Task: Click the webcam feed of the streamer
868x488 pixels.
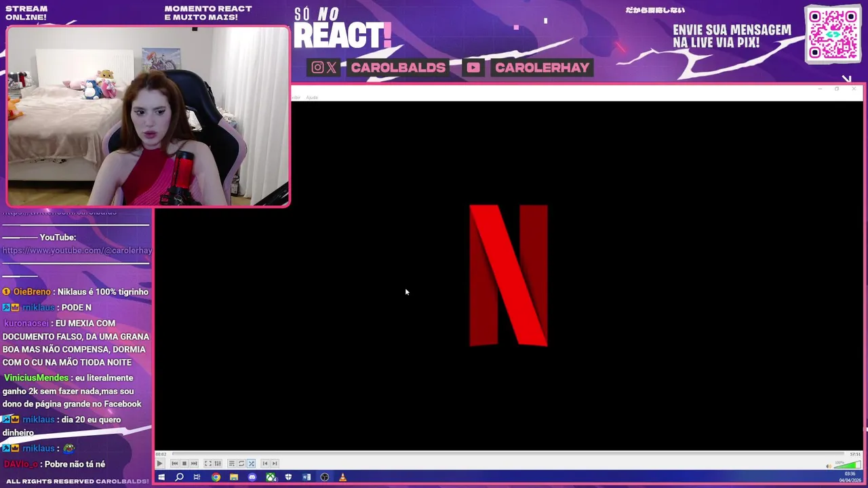Action: (148, 117)
